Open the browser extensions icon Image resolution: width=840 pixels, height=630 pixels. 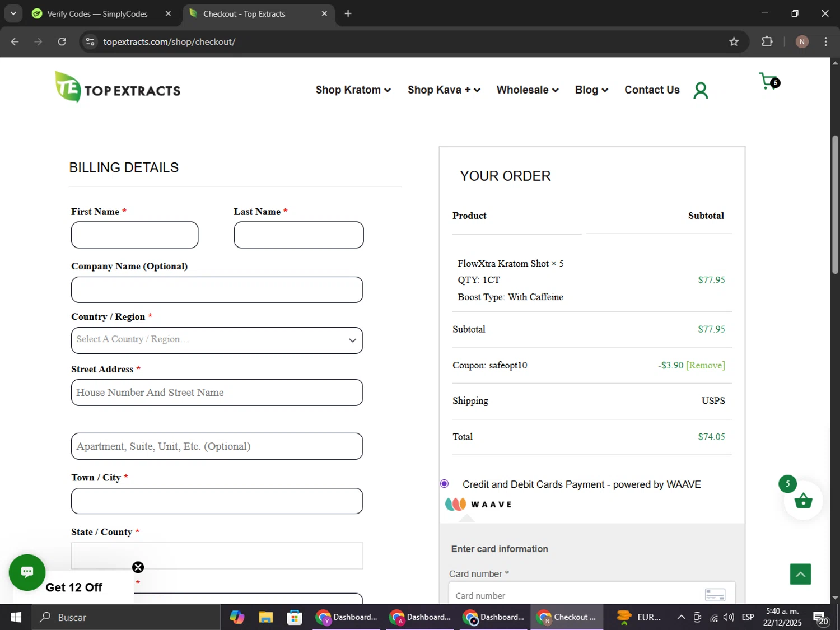pos(767,41)
